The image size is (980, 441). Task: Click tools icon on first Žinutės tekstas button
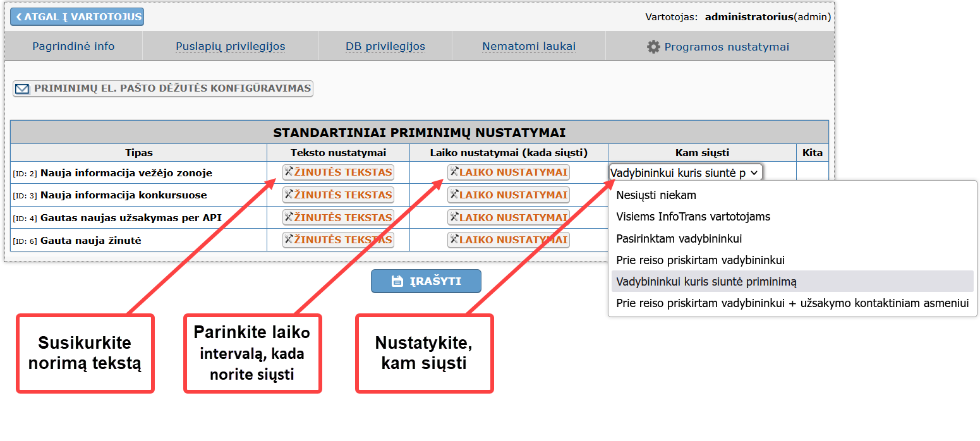[x=289, y=171]
